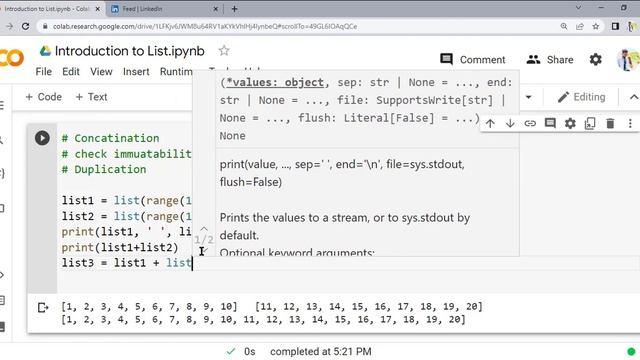Close the Colab notebook tab

[x=98, y=9]
